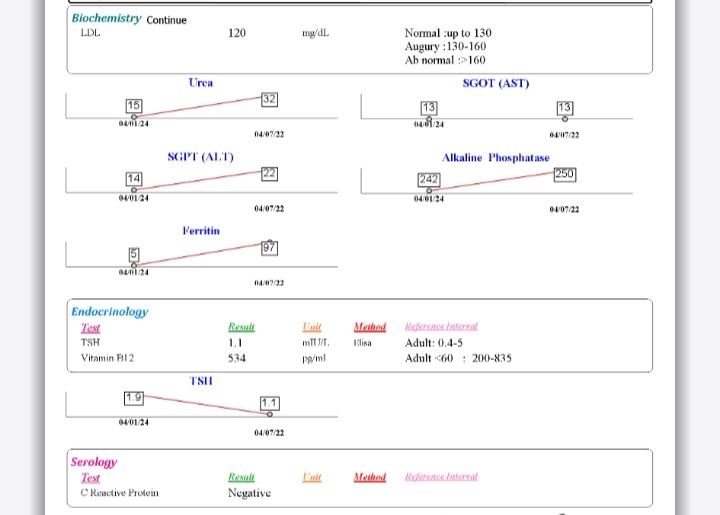Click the Method column header under Serology
The width and height of the screenshot is (720, 515).
click(x=369, y=478)
